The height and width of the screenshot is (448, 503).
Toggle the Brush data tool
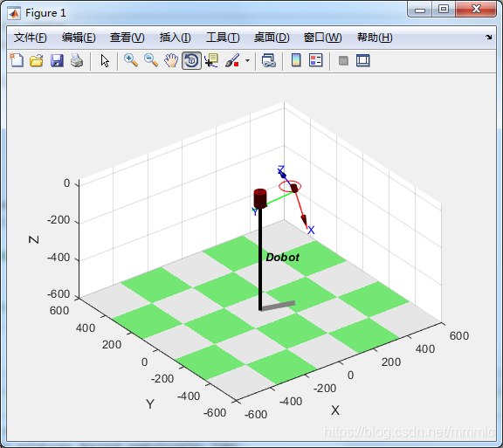232,60
